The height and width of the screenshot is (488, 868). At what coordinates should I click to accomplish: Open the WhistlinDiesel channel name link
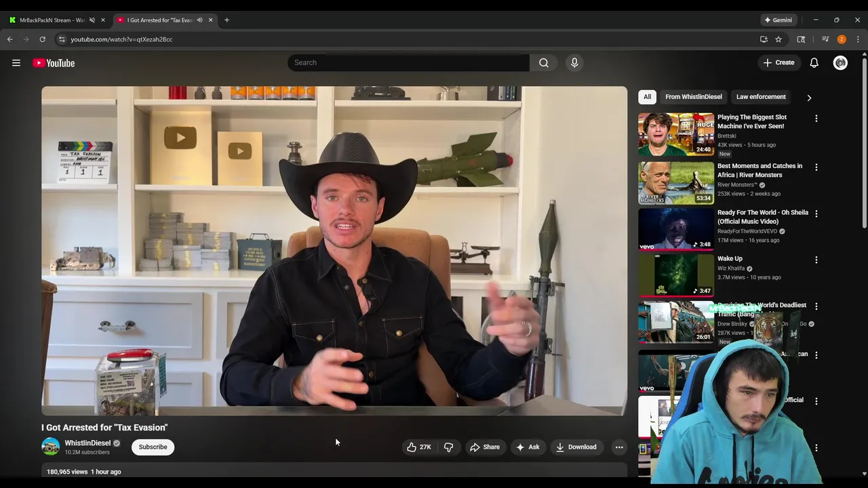[x=87, y=443]
